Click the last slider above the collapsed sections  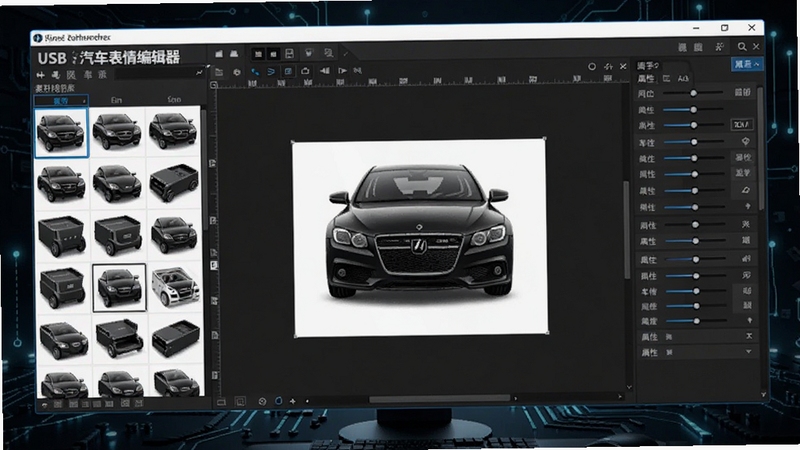(696, 321)
